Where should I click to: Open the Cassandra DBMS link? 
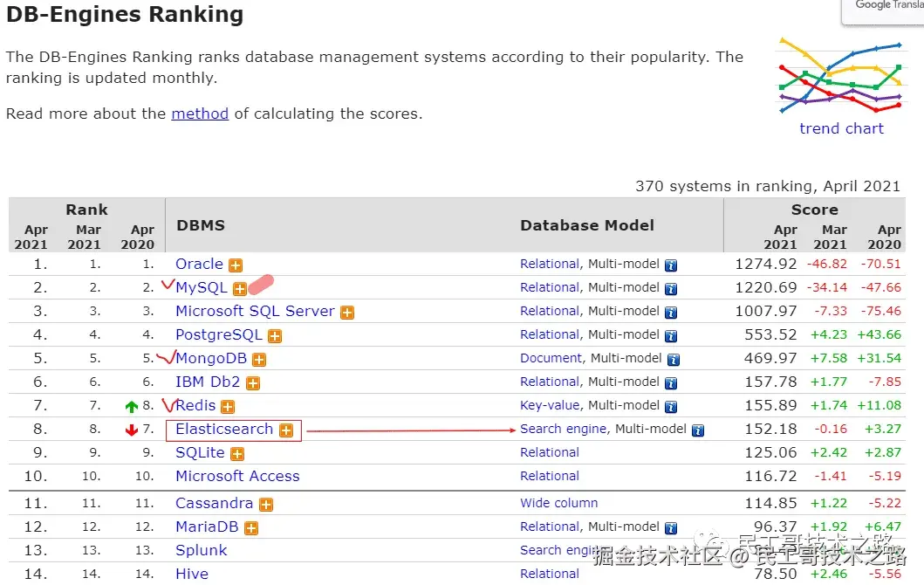tap(214, 503)
